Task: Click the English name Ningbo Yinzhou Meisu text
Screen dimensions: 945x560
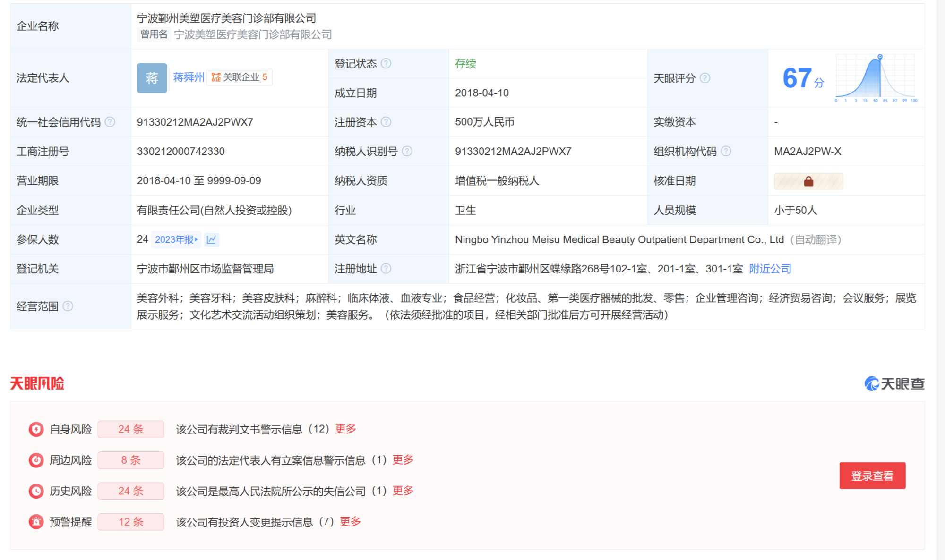Action: click(619, 239)
